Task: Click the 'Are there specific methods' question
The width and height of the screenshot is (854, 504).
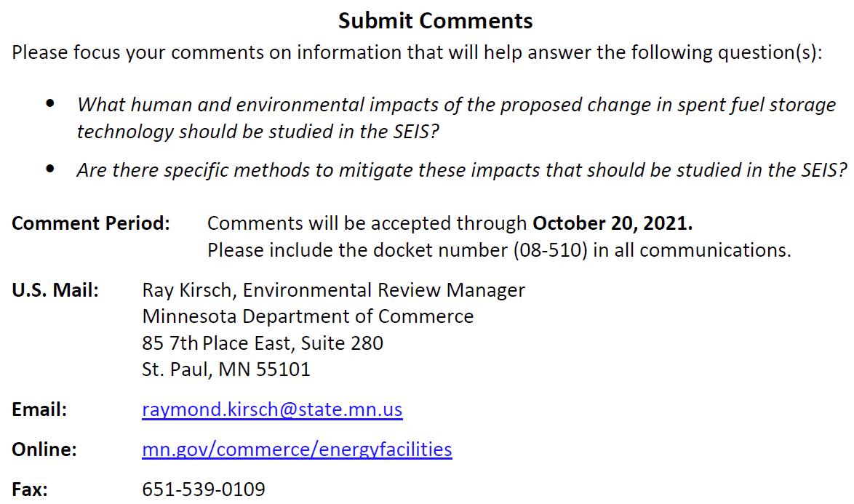Action: (462, 170)
